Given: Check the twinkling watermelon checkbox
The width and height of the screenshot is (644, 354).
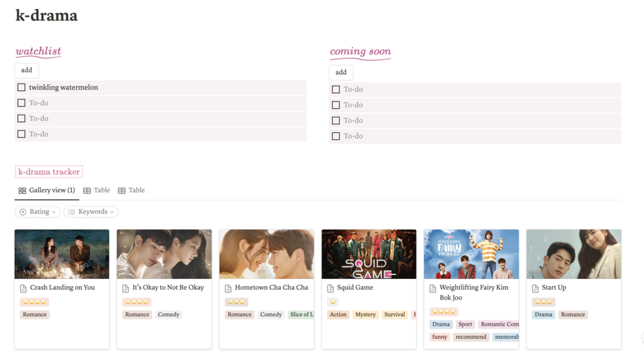Looking at the screenshot, I should pyautogui.click(x=21, y=87).
